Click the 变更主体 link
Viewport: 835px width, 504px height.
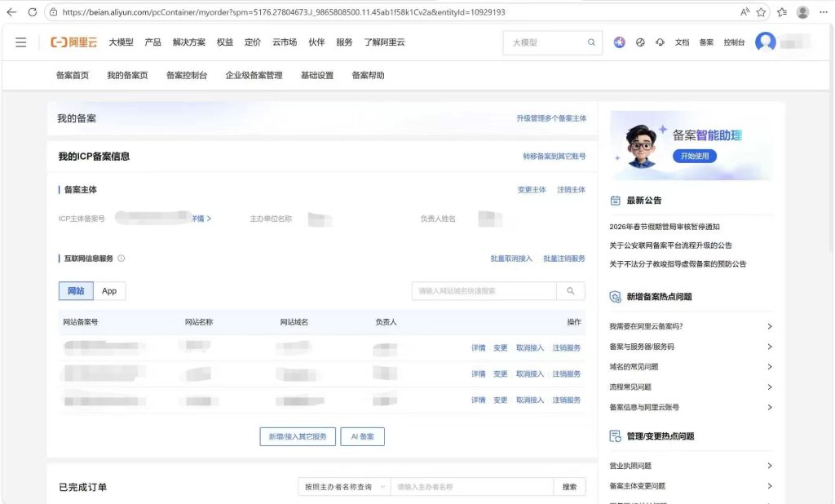pos(532,190)
